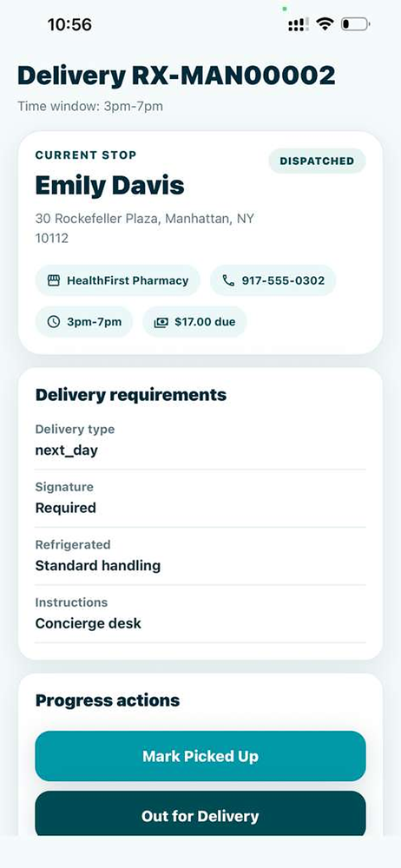The height and width of the screenshot is (868, 401).
Task: Call 917-555-0302 from the phone chip
Action: click(x=273, y=280)
